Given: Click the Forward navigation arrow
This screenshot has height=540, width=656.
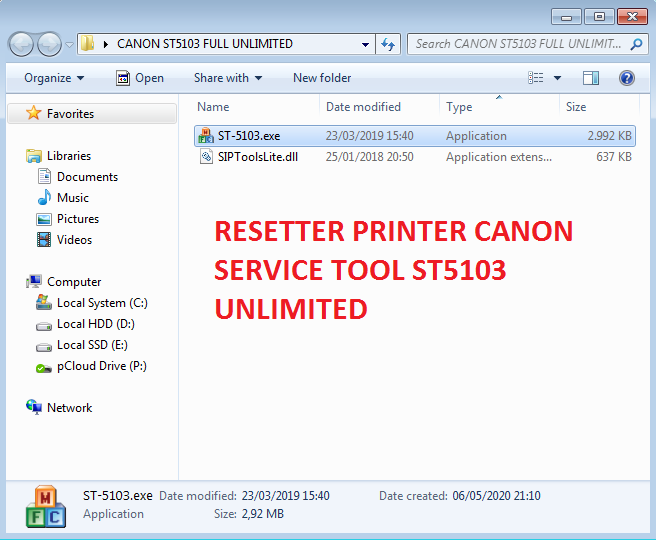Looking at the screenshot, I should pyautogui.click(x=49, y=44).
